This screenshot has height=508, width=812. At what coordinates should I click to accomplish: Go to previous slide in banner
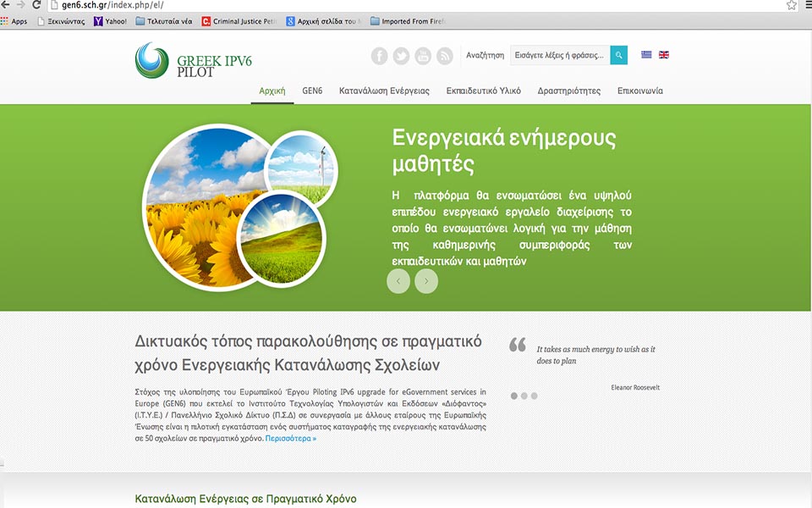click(398, 281)
